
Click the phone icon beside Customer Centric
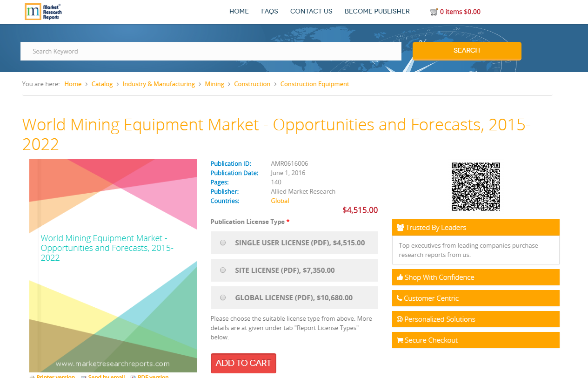[x=399, y=298]
